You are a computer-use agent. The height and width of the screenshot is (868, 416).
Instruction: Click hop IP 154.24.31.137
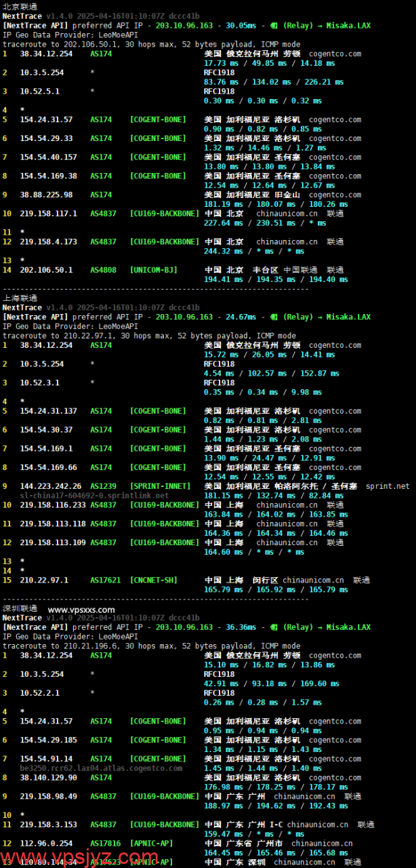pyautogui.click(x=49, y=411)
